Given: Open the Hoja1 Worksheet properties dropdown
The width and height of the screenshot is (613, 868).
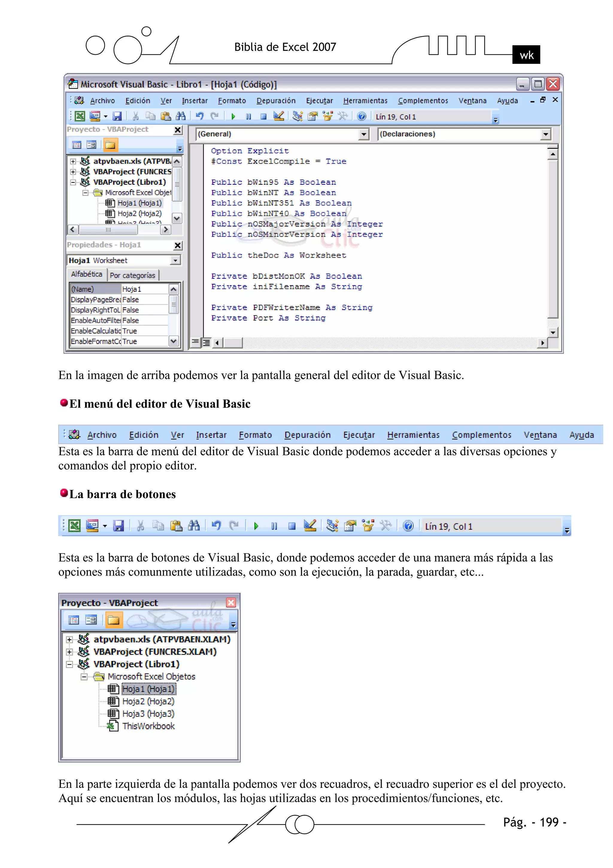Looking at the screenshot, I should click(x=175, y=260).
